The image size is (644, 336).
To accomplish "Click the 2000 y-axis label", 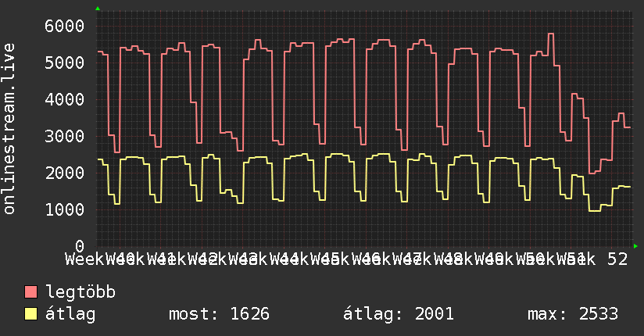I will 65,173.
